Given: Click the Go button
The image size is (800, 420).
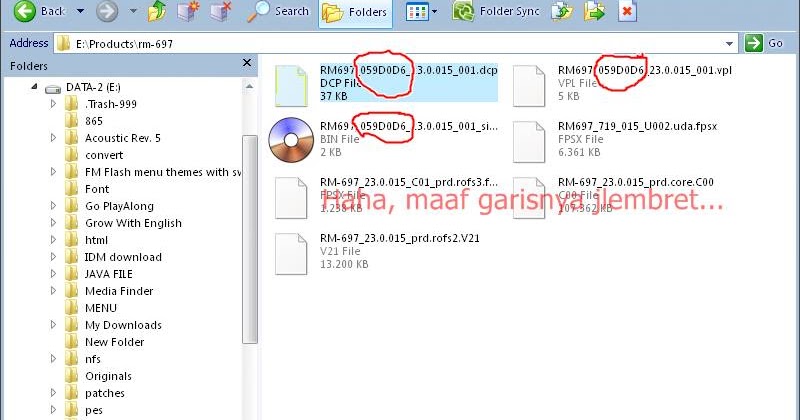Looking at the screenshot, I should coord(764,43).
